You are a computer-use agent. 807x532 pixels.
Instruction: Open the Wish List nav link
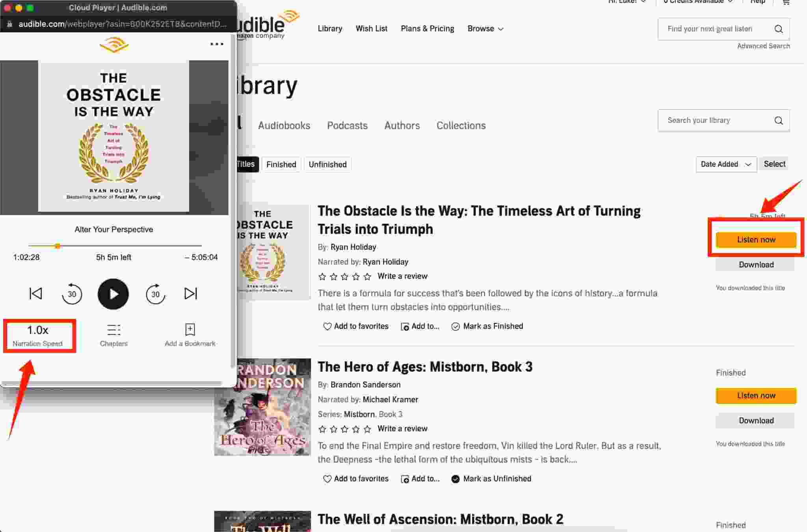click(371, 29)
